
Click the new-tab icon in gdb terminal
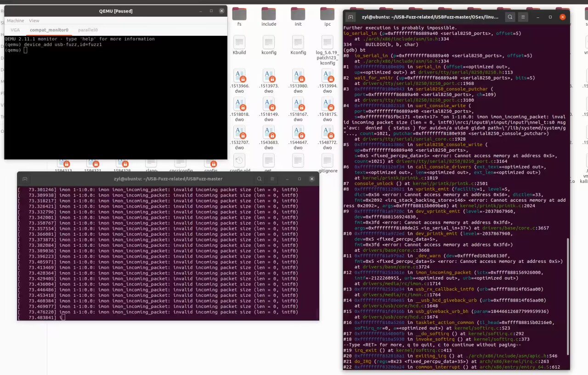(351, 17)
